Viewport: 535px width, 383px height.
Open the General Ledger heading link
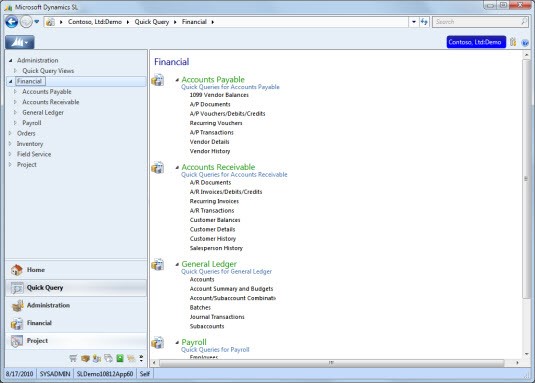[x=209, y=264]
